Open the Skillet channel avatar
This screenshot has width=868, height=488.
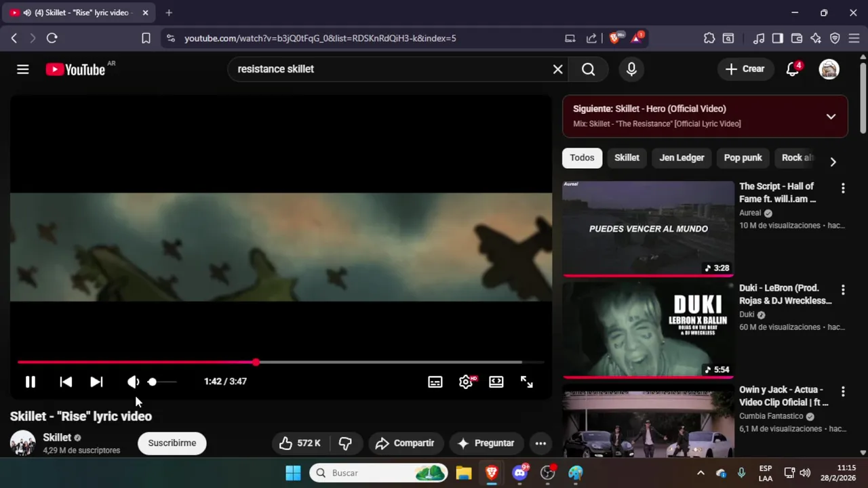(22, 443)
